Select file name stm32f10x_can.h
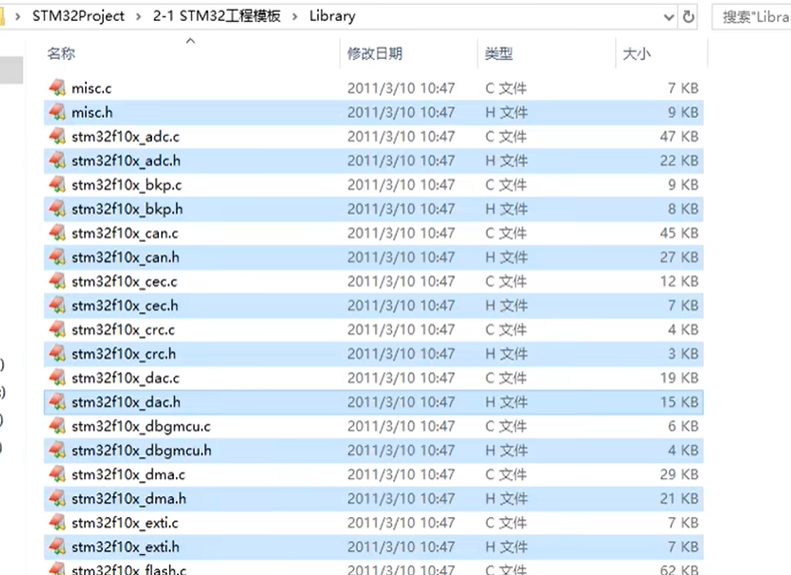The image size is (791, 575). pyautogui.click(x=126, y=258)
